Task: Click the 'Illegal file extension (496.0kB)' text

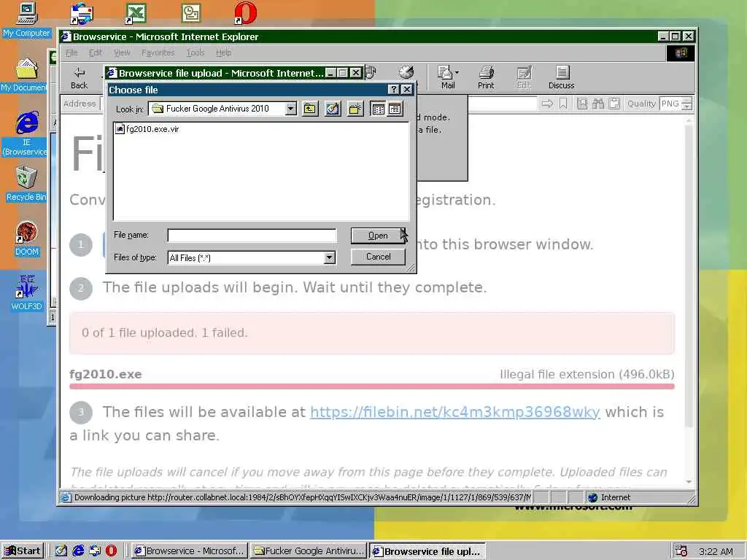Action: pos(587,374)
